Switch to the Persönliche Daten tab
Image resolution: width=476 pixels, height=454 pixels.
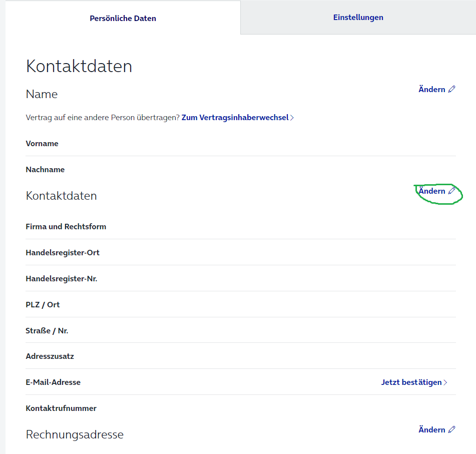[x=123, y=18]
